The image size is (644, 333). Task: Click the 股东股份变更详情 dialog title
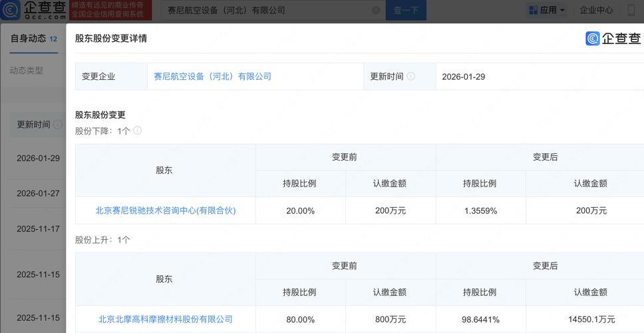click(111, 38)
